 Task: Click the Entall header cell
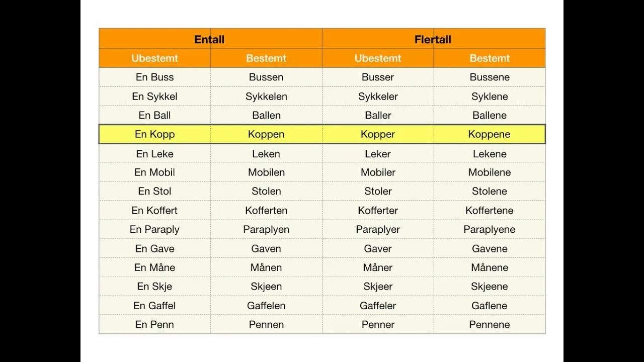pos(210,39)
